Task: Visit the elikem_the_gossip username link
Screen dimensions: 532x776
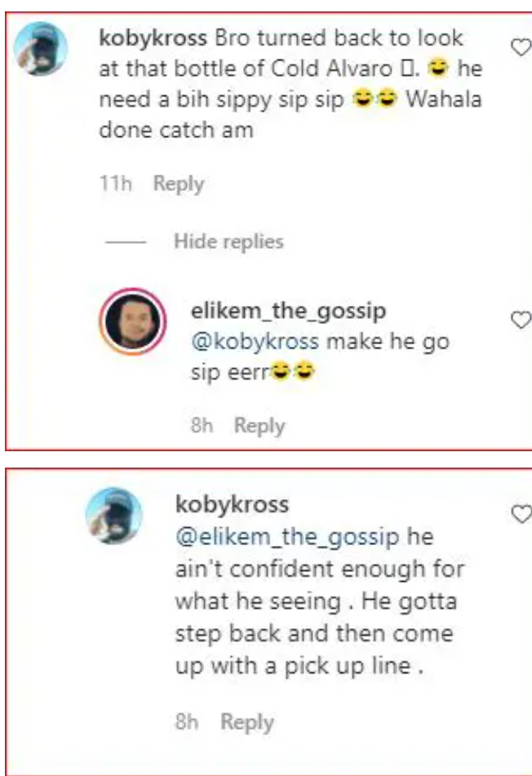Action: (289, 311)
